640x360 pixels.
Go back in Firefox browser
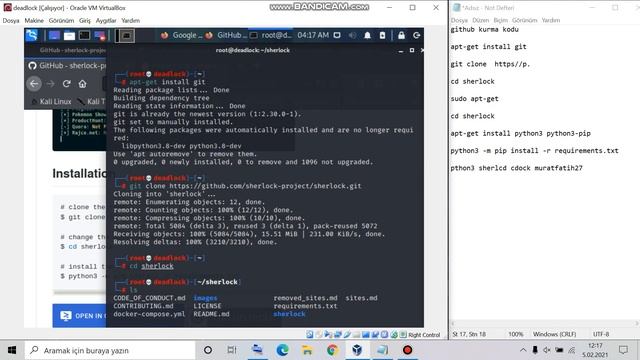tap(34, 84)
